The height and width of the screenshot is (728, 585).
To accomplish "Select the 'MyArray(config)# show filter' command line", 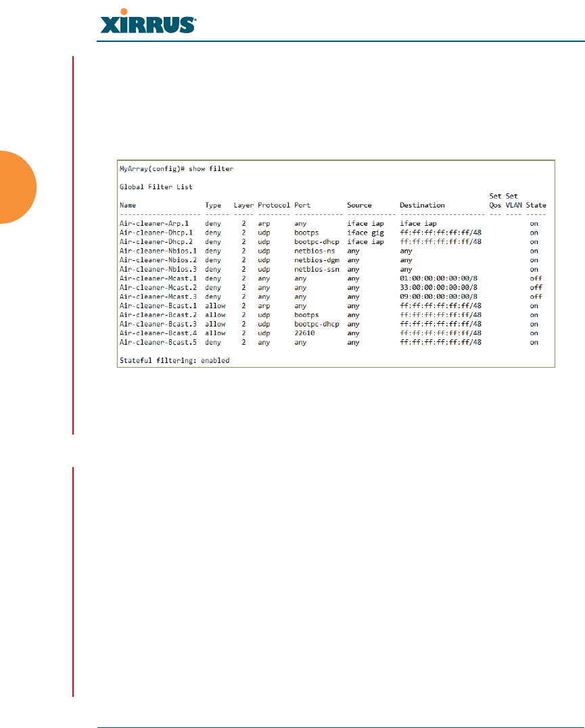I will [177, 169].
